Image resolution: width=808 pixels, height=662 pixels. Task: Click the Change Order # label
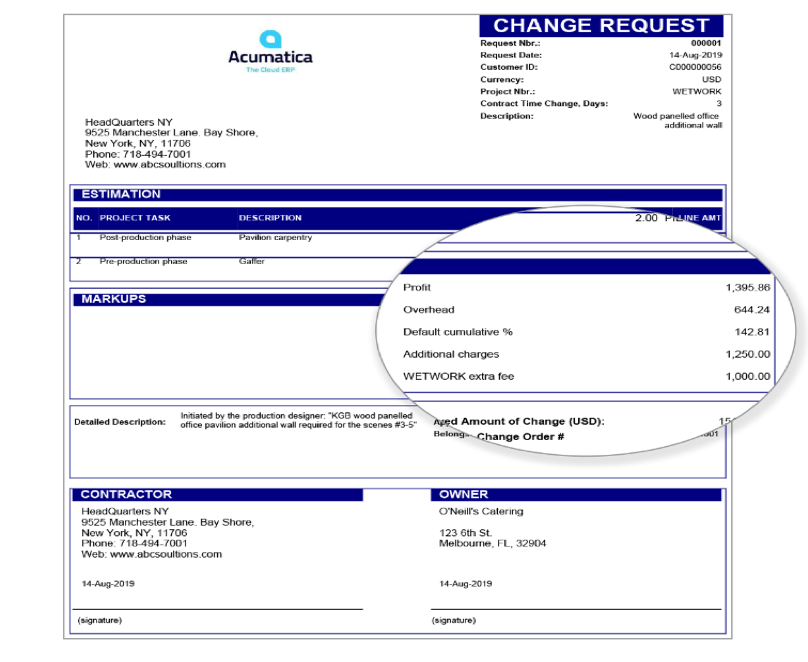coord(520,437)
